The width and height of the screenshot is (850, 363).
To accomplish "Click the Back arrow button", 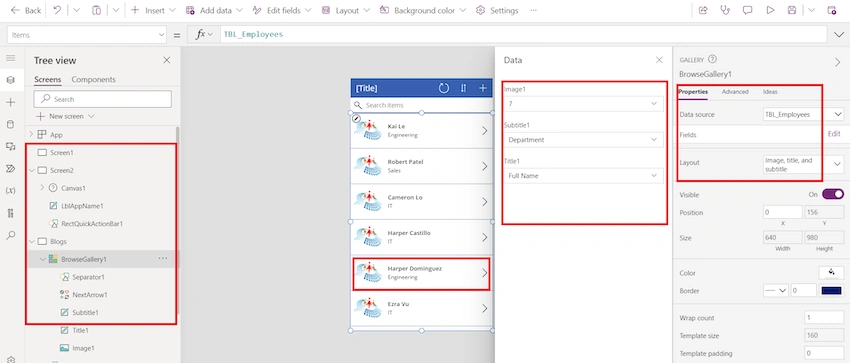I will [x=25, y=10].
